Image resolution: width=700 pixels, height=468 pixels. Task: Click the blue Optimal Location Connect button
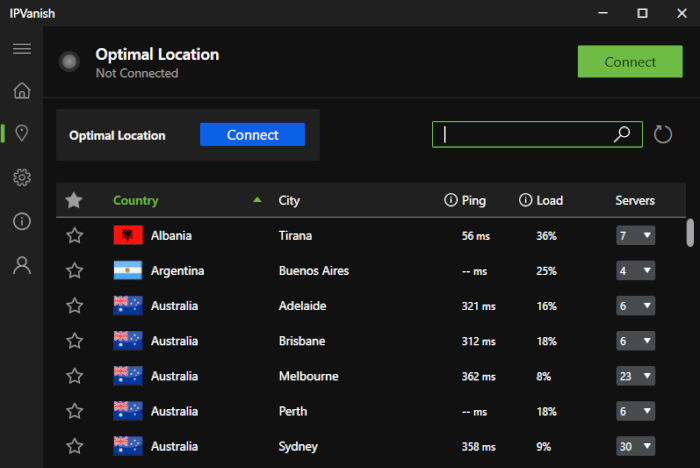[x=252, y=134]
